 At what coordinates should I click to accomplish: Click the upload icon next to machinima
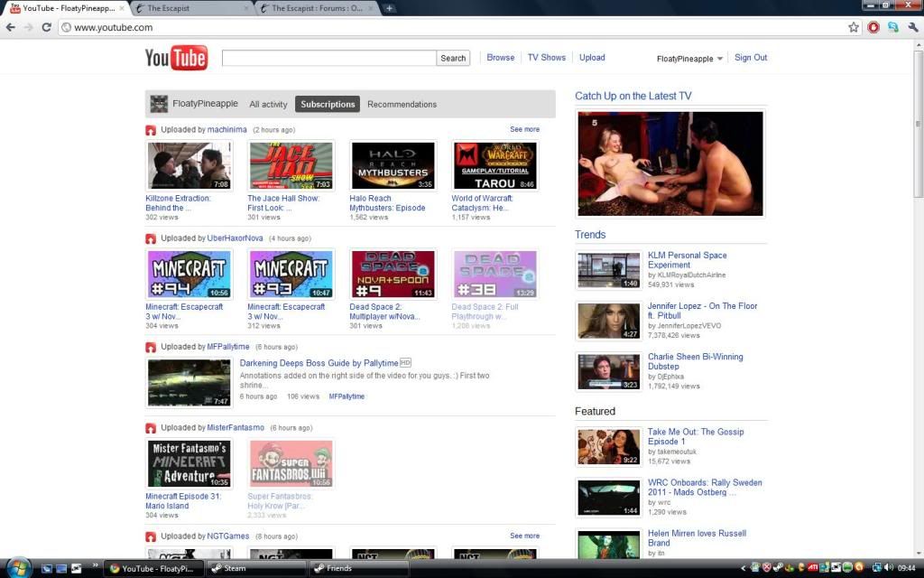click(151, 130)
